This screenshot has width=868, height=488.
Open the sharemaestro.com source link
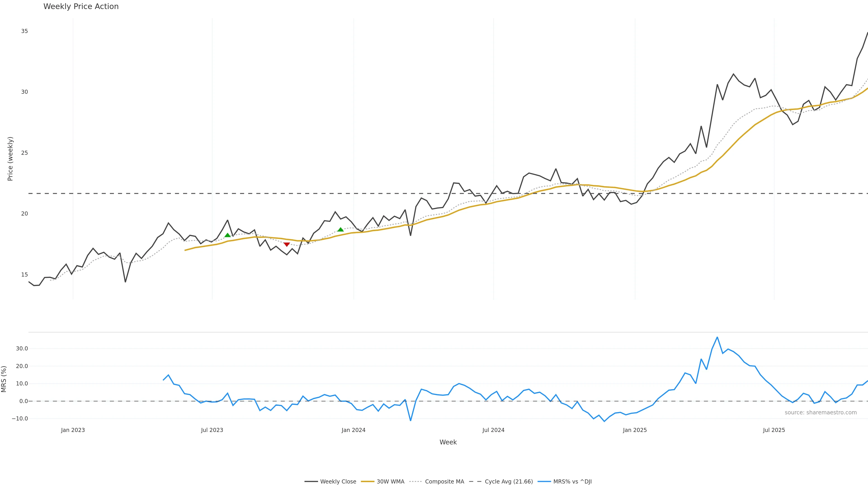pos(821,413)
